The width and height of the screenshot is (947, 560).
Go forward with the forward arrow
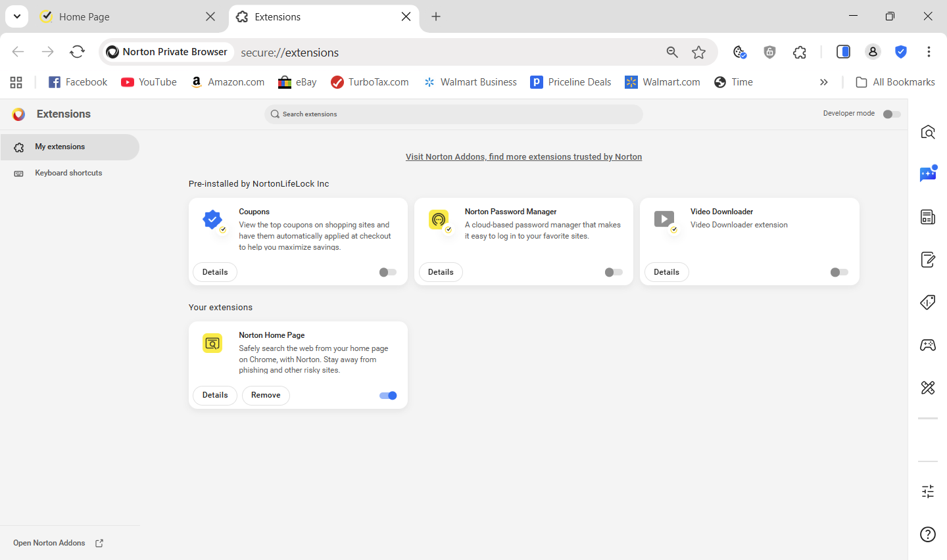(x=47, y=52)
